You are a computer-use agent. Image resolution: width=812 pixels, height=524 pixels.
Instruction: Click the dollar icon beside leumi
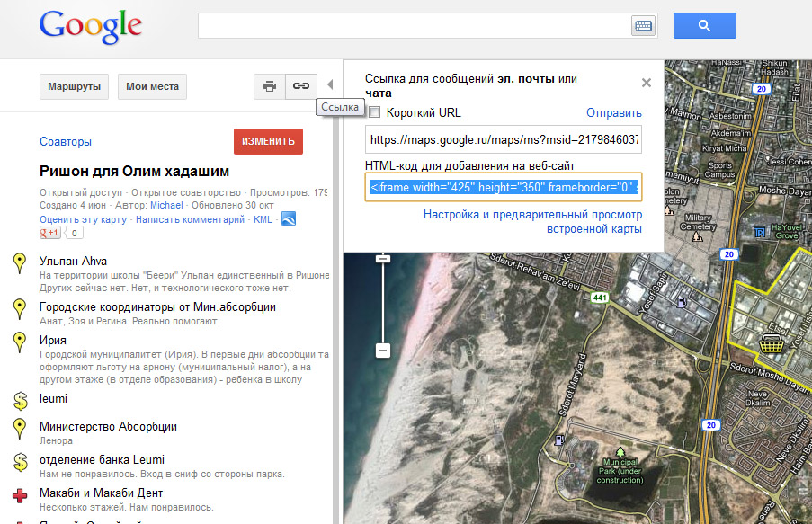click(x=20, y=401)
